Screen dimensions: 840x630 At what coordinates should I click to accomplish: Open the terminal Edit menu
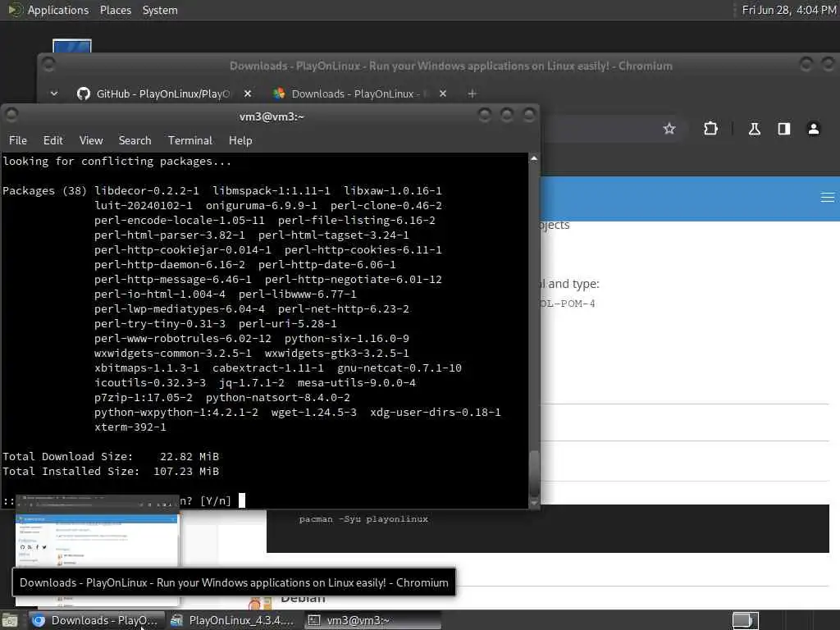pyautogui.click(x=53, y=140)
